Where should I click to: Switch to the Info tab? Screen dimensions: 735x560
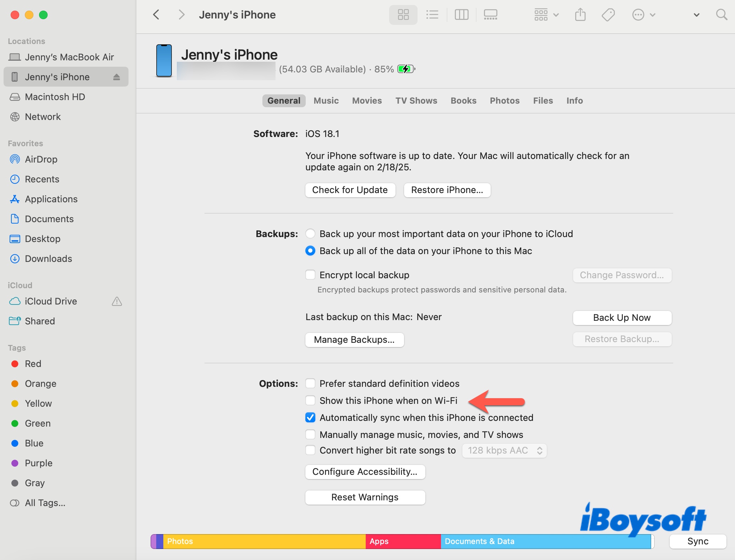(575, 101)
